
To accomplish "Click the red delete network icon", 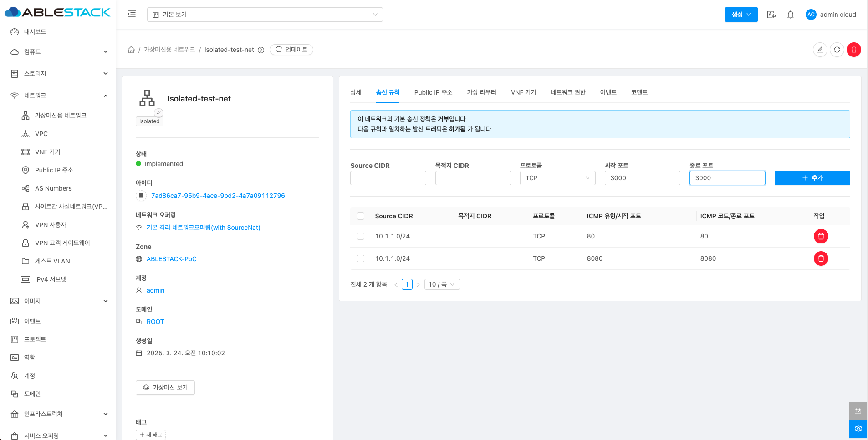I will [854, 50].
